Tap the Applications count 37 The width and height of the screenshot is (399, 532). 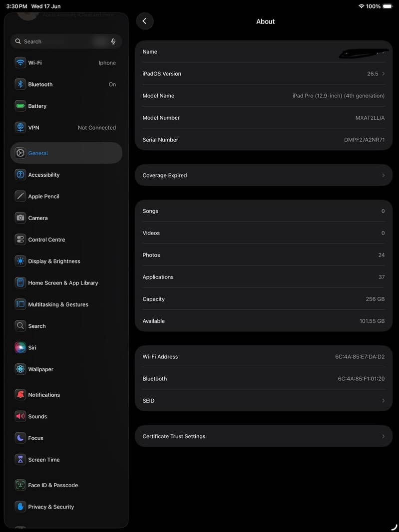[x=382, y=277]
